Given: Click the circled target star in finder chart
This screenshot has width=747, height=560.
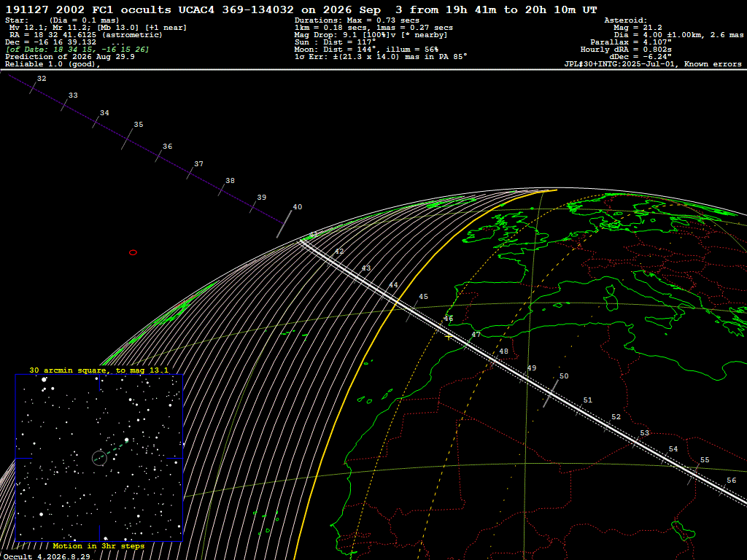Looking at the screenshot, I should pos(99,458).
